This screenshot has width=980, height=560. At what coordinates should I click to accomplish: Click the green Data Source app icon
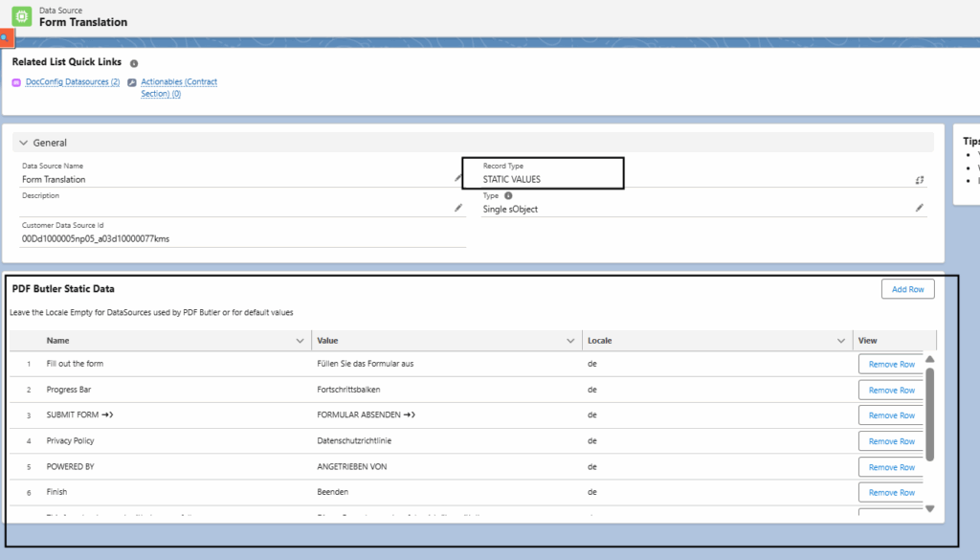tap(20, 16)
